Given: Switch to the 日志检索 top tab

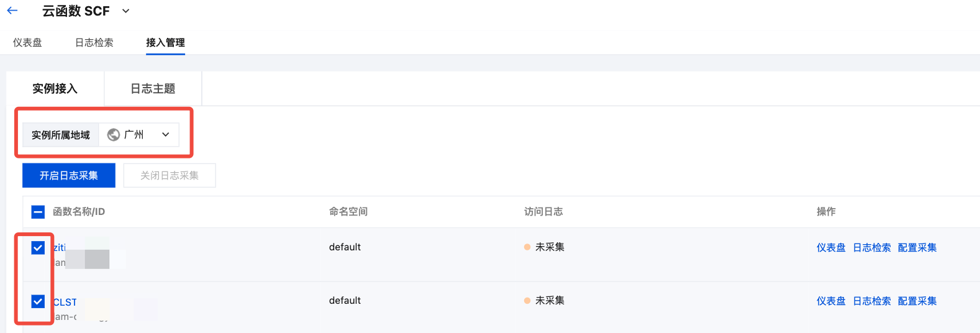Looking at the screenshot, I should point(94,42).
